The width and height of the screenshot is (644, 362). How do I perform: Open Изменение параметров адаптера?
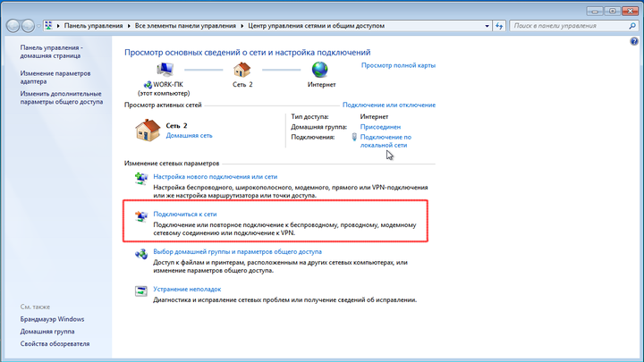pyautogui.click(x=55, y=78)
